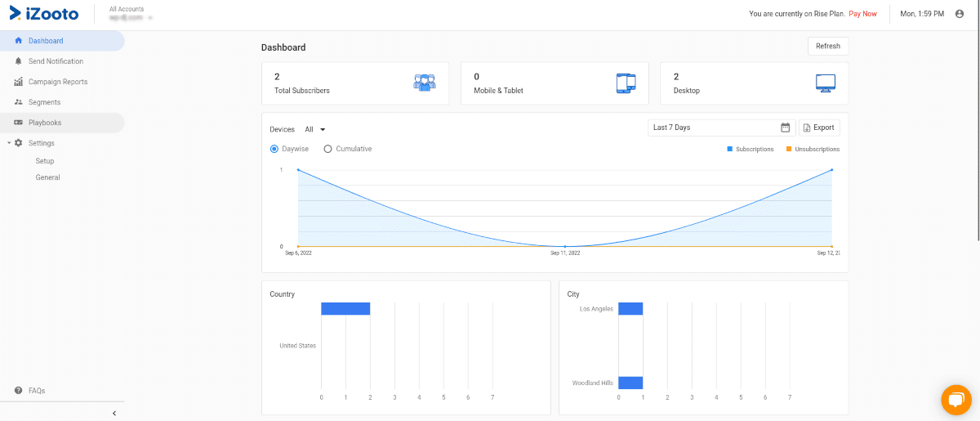
Task: Open the Last 7 Days date range picker
Action: click(x=721, y=128)
